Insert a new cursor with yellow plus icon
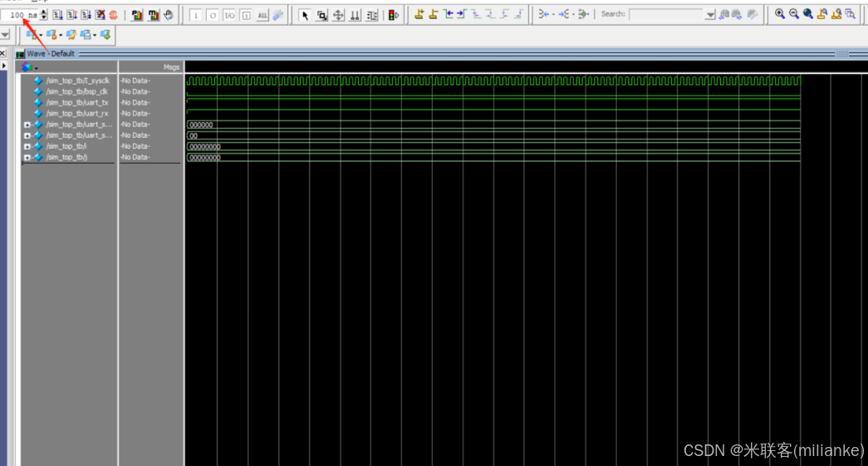 coord(419,14)
